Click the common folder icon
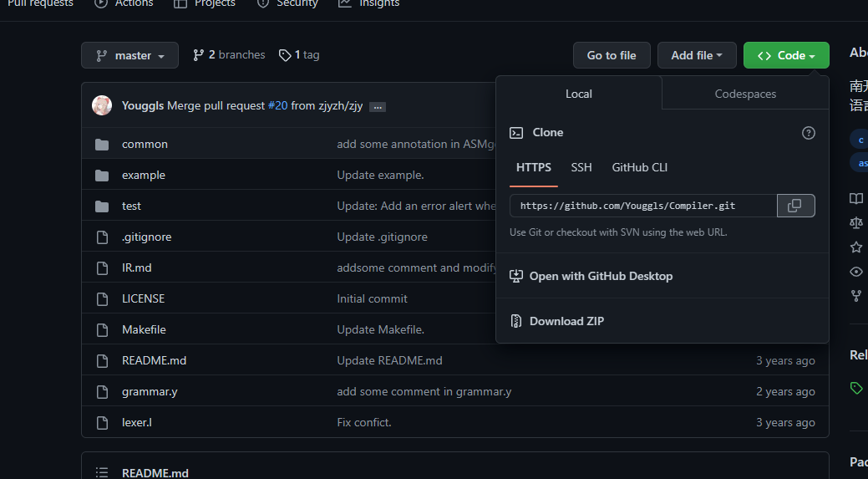868x479 pixels. click(102, 145)
